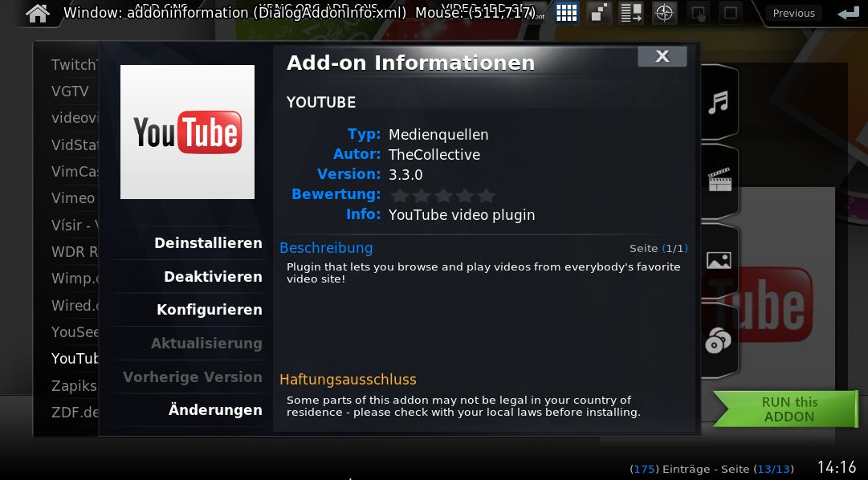Open the compass navigation icon
Image resolution: width=868 pixels, height=480 pixels.
tap(664, 12)
